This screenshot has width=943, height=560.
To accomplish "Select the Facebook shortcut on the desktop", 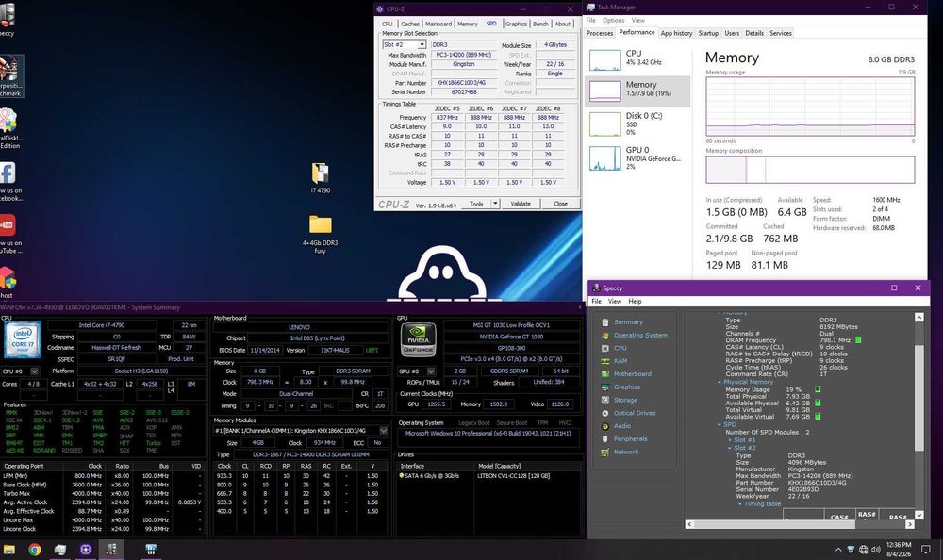I will tap(8, 180).
